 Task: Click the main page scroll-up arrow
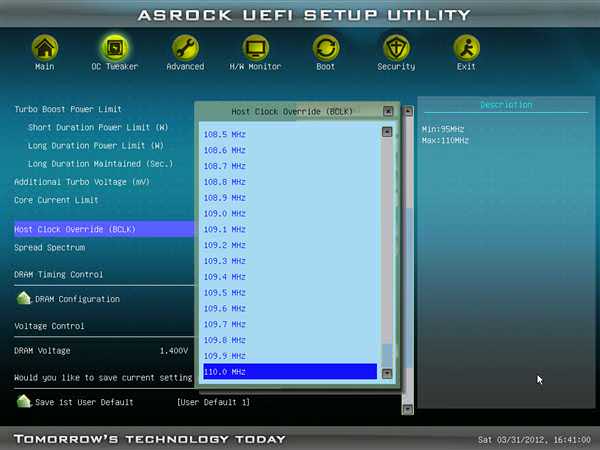[x=408, y=111]
